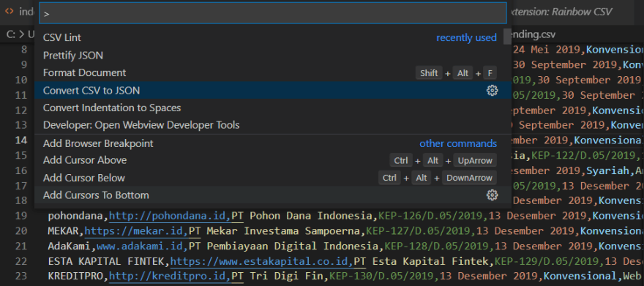The image size is (644, 286).
Task: Click the text 'AdaKami' on line 21
Action: click(x=69, y=247)
